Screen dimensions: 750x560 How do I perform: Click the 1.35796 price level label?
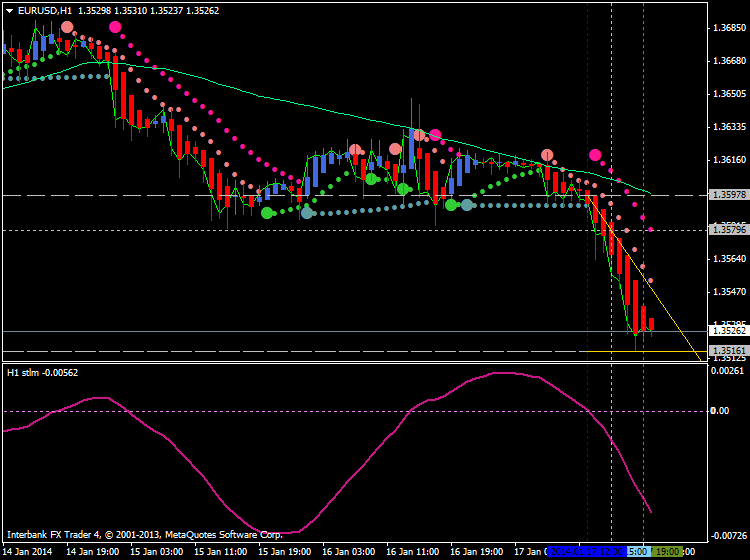[x=725, y=230]
